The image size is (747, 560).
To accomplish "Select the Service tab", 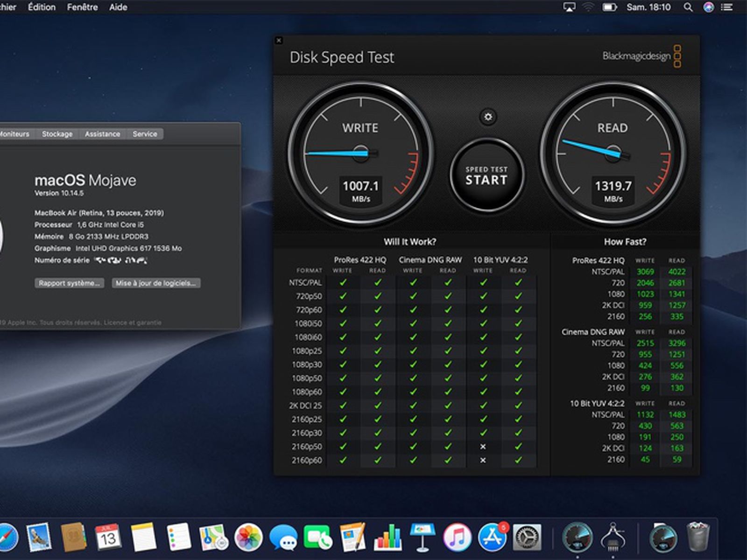I will pyautogui.click(x=145, y=134).
